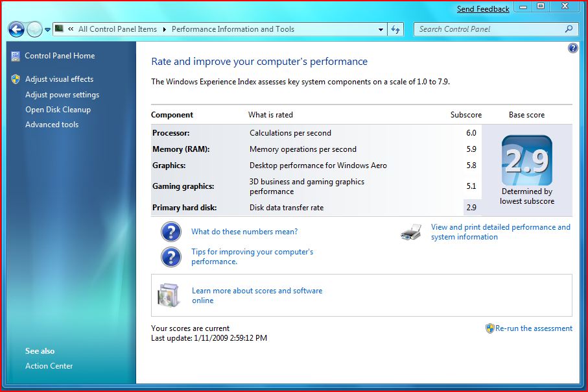The image size is (588, 392).
Task: Refresh the page with the refresh button
Action: tap(395, 29)
